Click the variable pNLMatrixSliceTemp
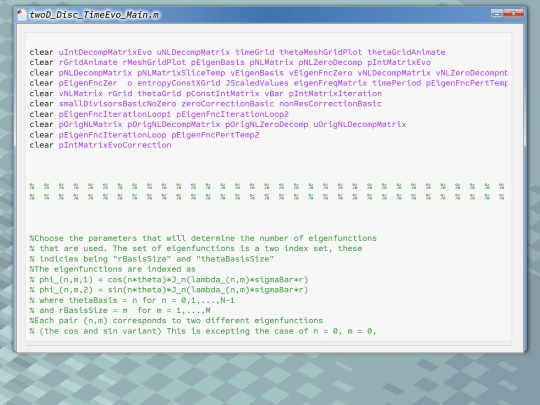The image size is (540, 405). pyautogui.click(x=181, y=73)
